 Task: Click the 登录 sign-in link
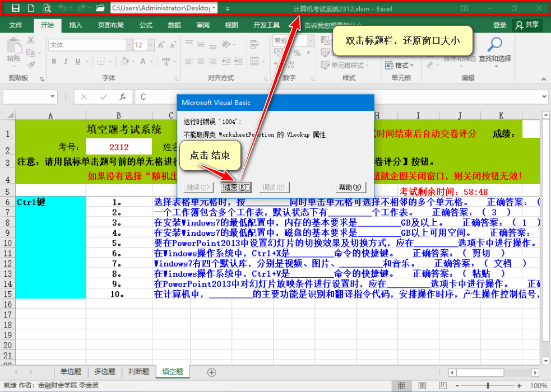click(499, 25)
